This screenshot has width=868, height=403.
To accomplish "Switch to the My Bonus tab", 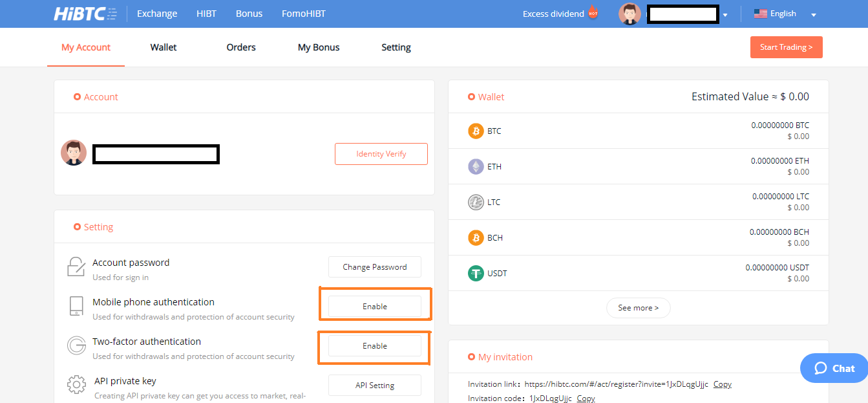I will coord(319,47).
